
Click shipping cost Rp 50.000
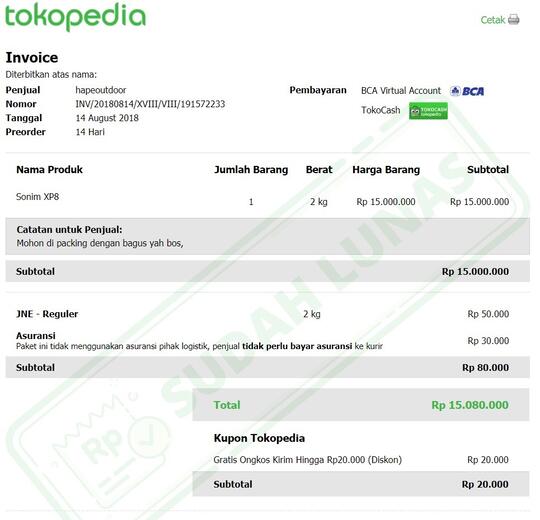(488, 314)
